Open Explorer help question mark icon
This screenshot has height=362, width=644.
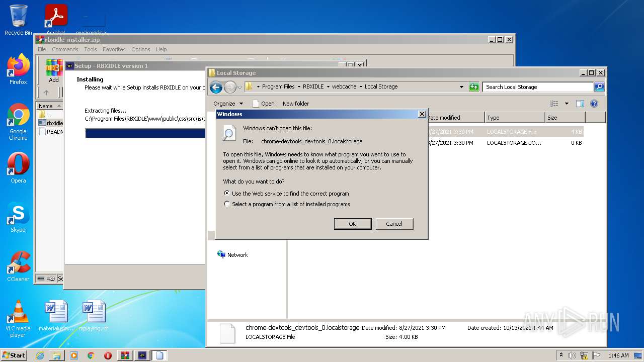(594, 104)
